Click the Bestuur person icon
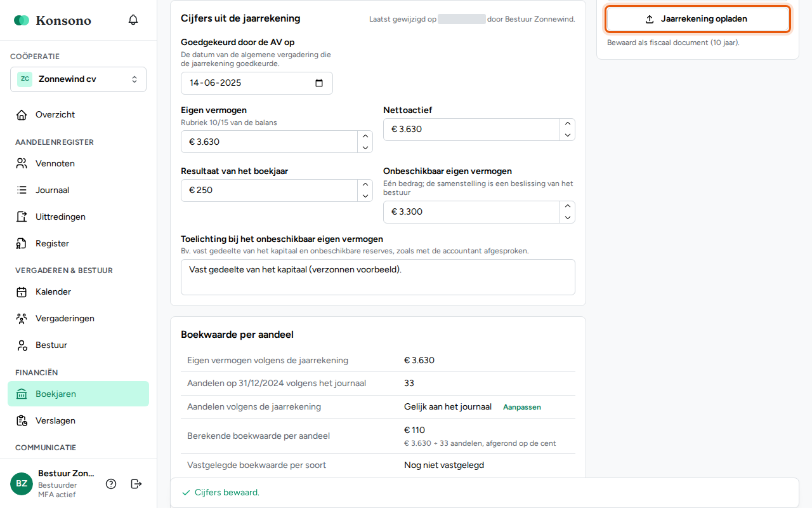812x508 pixels. tap(22, 345)
